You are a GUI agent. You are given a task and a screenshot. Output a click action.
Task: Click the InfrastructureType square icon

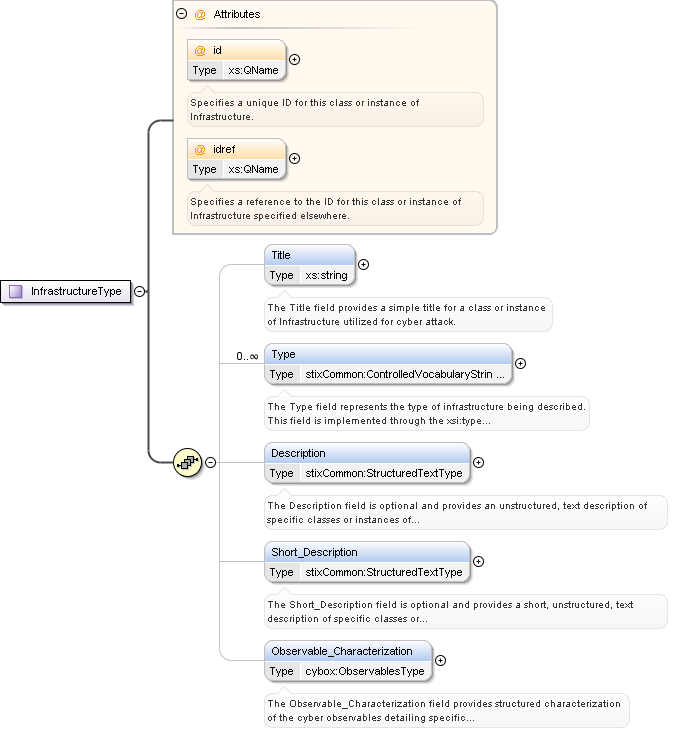(16, 292)
